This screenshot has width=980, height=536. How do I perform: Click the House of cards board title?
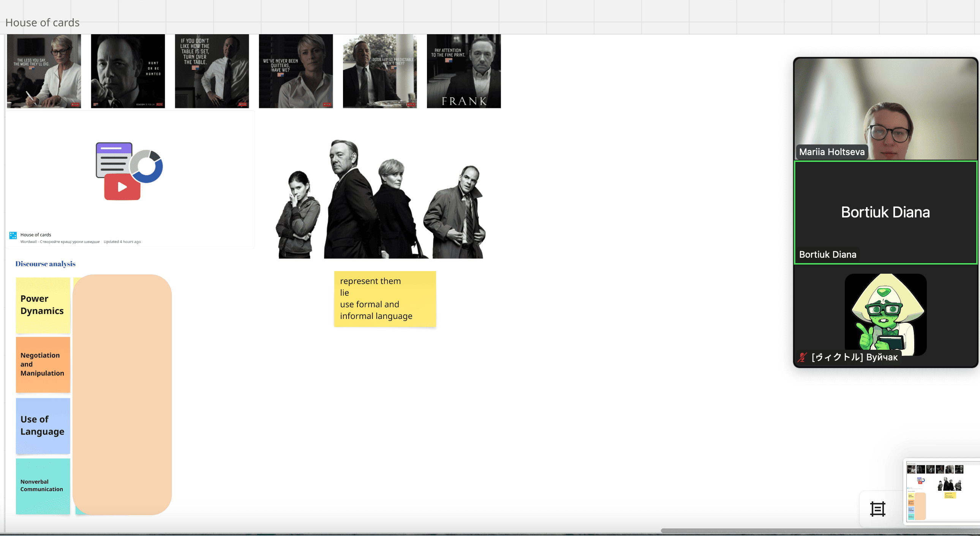pos(42,23)
